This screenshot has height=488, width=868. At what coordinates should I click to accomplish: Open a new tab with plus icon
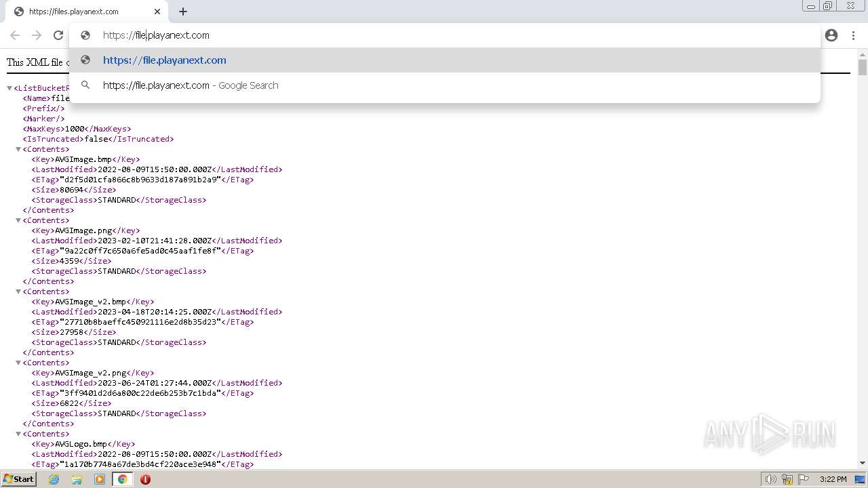[183, 12]
